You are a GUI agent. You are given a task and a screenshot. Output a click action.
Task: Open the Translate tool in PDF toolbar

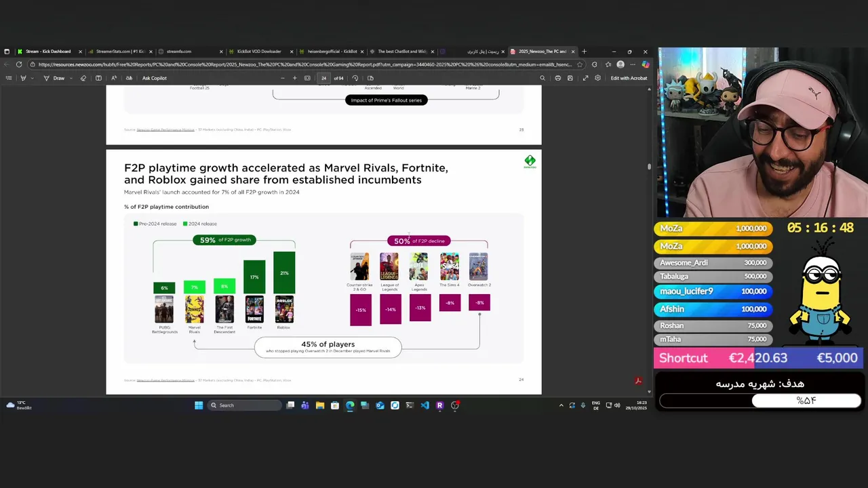click(128, 78)
